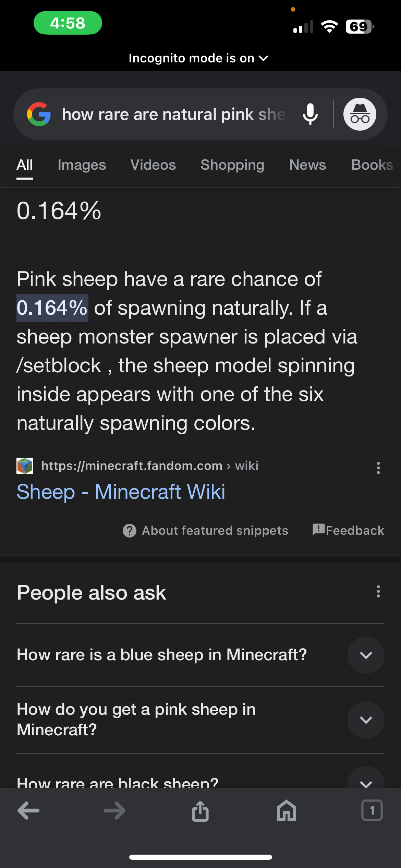
Task: Switch to the News tab
Action: click(307, 165)
